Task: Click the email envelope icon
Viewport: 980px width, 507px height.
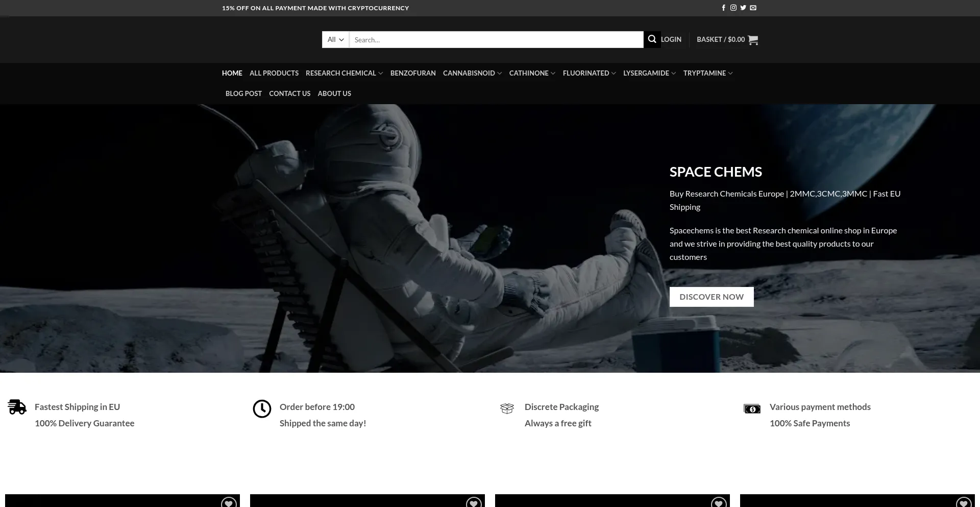Action: pos(753,8)
